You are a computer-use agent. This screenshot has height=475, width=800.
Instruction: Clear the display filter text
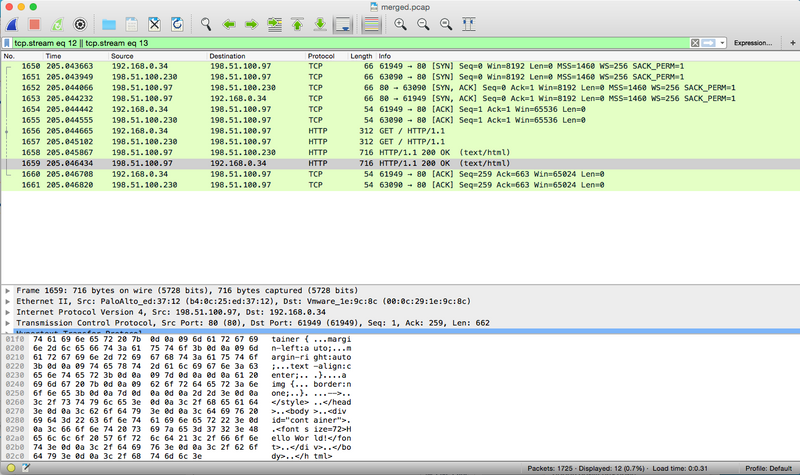point(696,43)
